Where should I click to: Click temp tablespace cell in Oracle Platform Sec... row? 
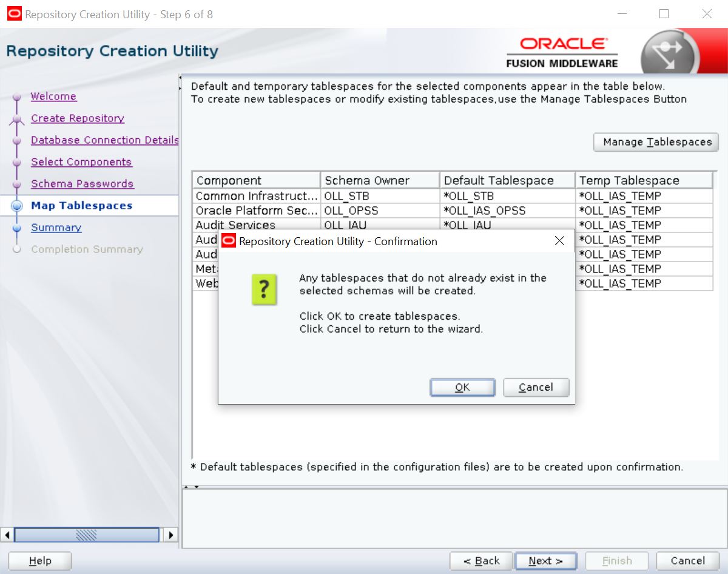644,211
